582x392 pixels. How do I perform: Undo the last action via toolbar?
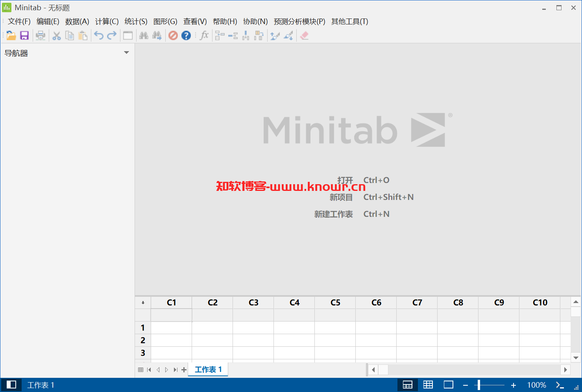pyautogui.click(x=99, y=35)
